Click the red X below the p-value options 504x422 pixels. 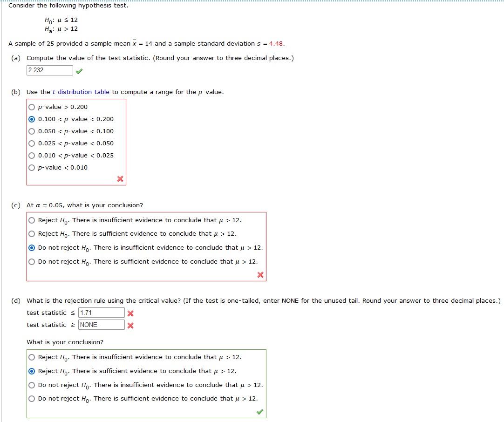click(120, 178)
